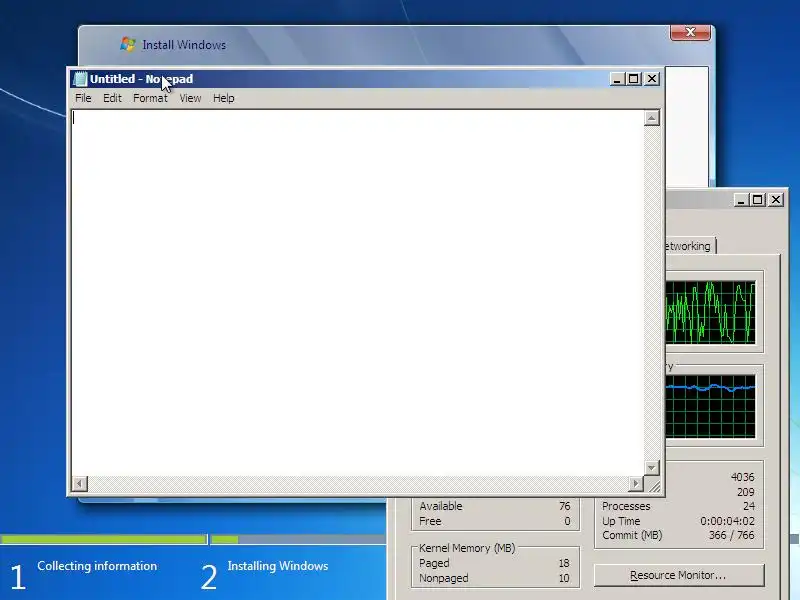Click the 'Installing Windows' step label
This screenshot has height=600, width=800.
278,566
